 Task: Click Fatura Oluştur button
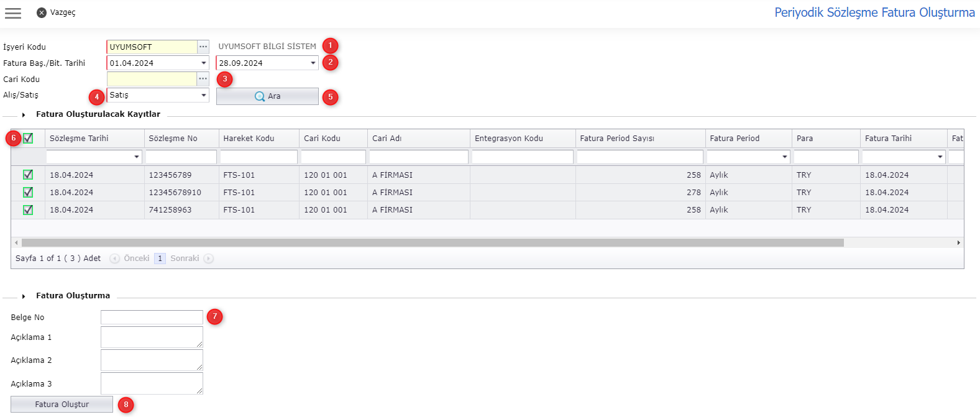click(x=62, y=404)
